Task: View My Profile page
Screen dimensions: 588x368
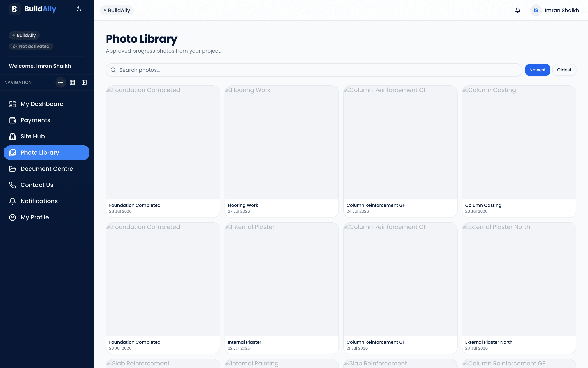Action: click(47, 217)
